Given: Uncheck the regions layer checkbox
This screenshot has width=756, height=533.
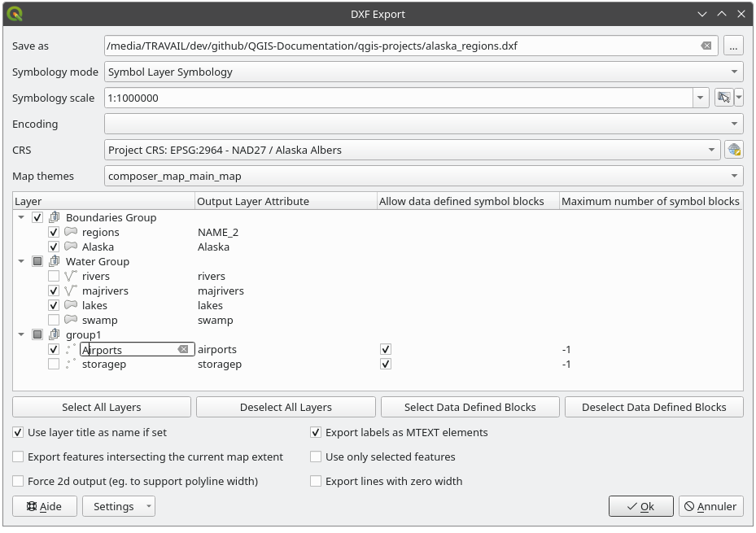Looking at the screenshot, I should 54,232.
